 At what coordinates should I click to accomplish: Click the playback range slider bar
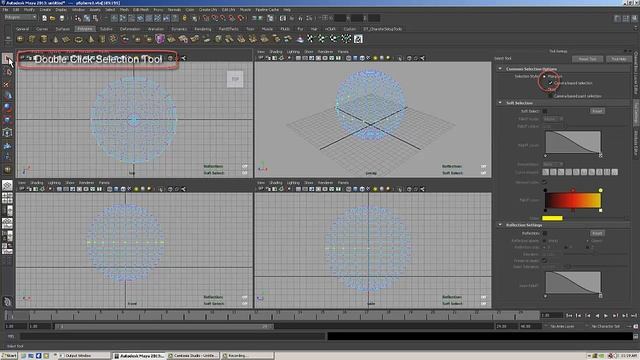tap(164, 327)
